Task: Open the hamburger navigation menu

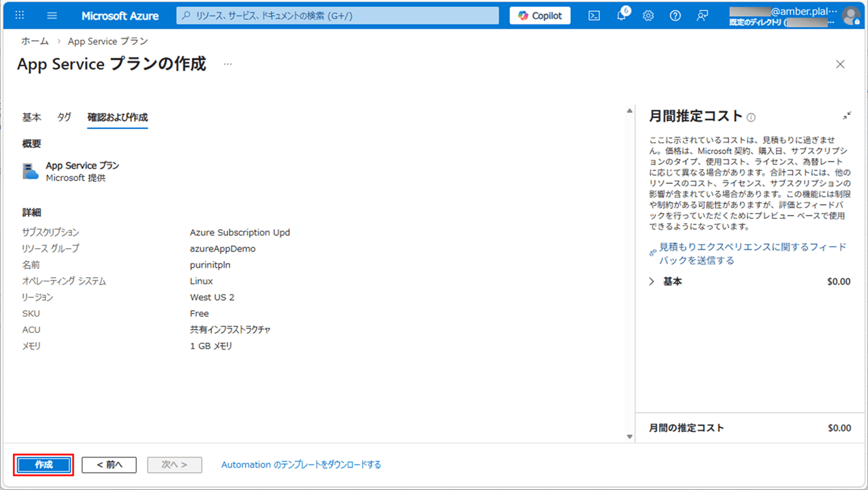Action: coord(52,16)
